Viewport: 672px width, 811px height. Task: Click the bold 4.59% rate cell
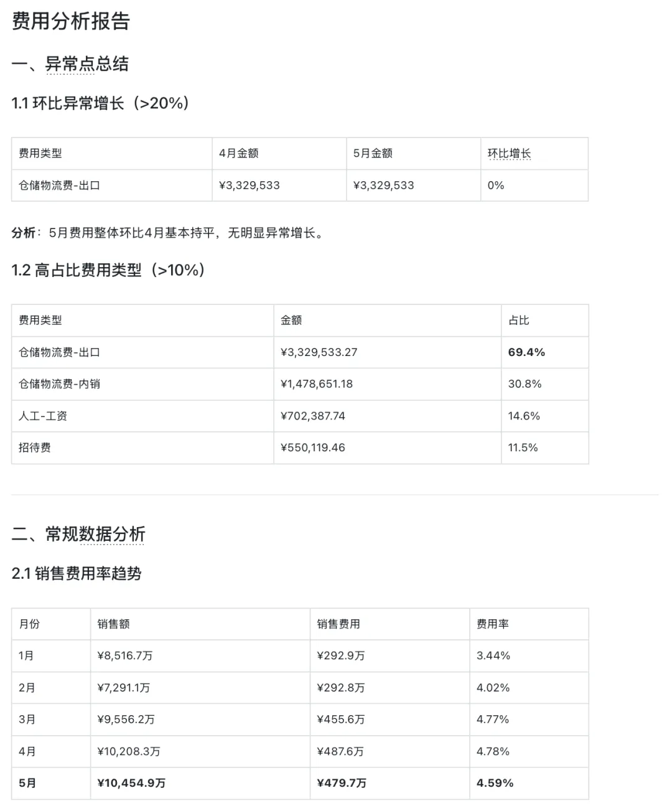(x=495, y=783)
